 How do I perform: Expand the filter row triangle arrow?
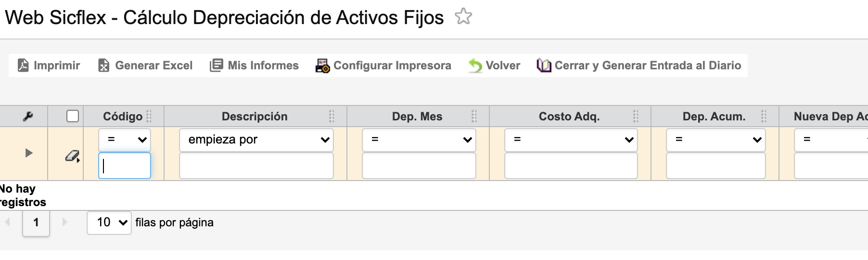pyautogui.click(x=29, y=153)
